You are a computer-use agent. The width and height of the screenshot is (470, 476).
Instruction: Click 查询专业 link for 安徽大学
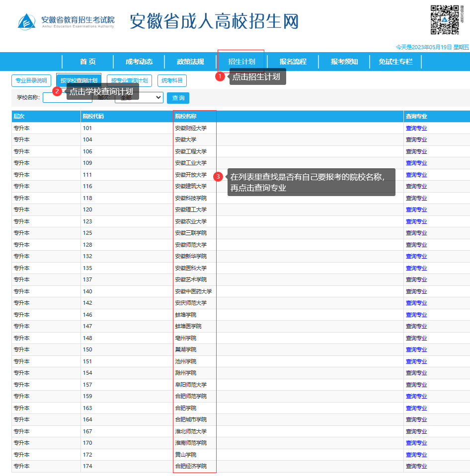point(416,140)
